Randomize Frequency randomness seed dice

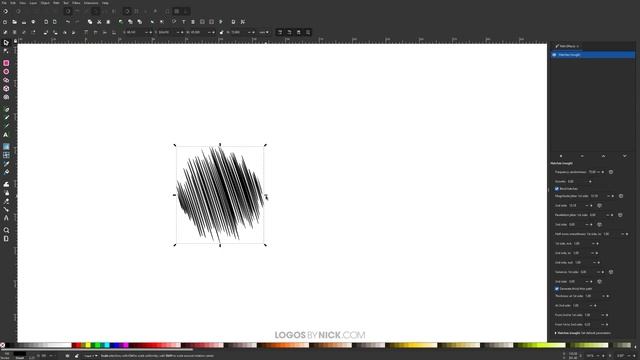tap(611, 172)
